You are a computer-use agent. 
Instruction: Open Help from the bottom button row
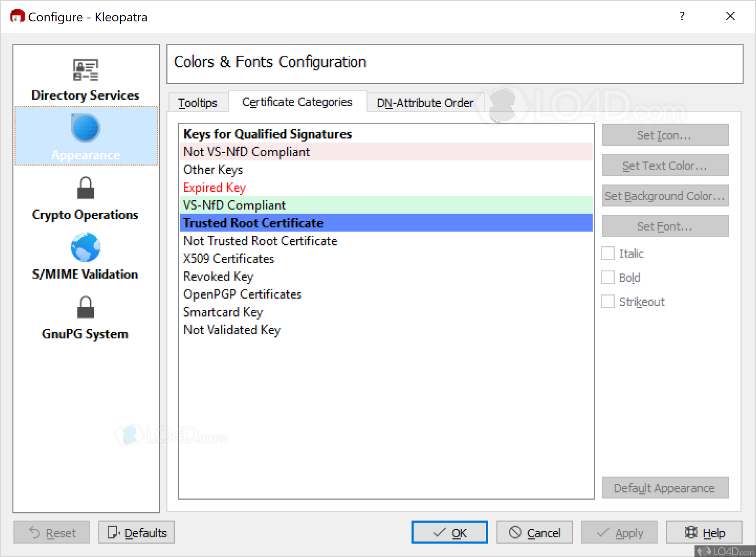tap(704, 533)
